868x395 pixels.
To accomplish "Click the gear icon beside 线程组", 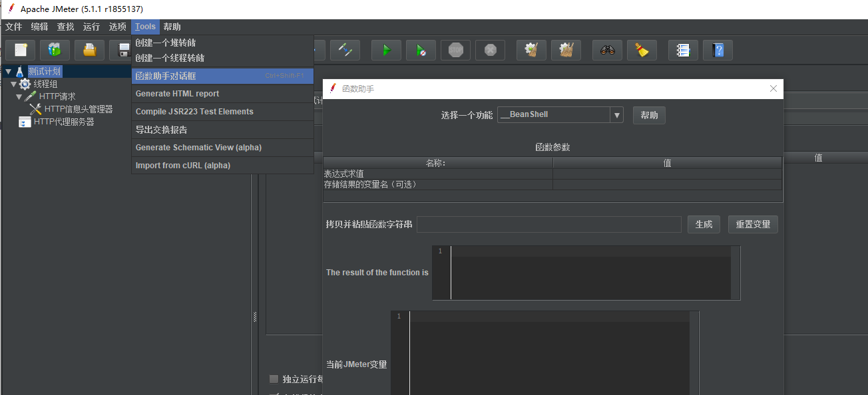I will coord(25,84).
